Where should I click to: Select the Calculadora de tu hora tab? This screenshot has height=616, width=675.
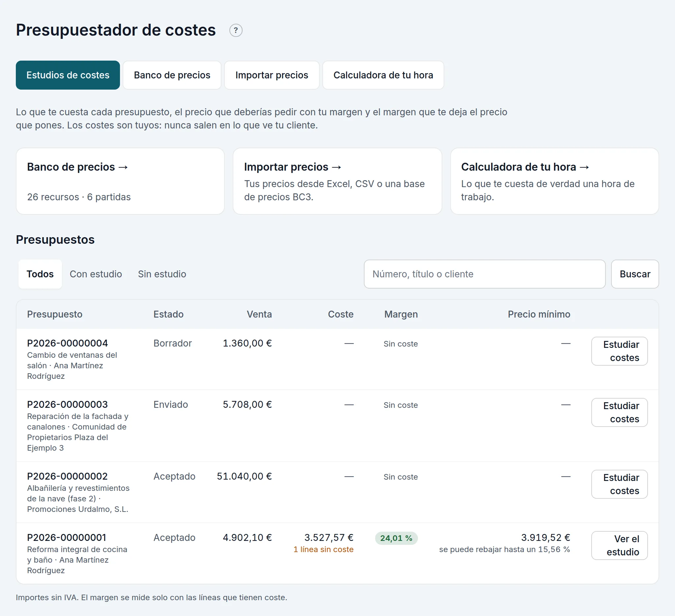click(x=383, y=75)
